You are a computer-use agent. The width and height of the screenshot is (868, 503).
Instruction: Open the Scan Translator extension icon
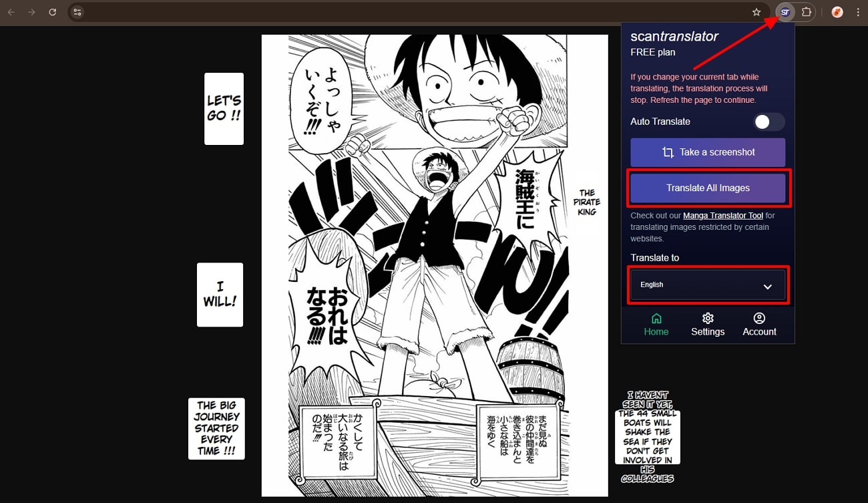[785, 12]
